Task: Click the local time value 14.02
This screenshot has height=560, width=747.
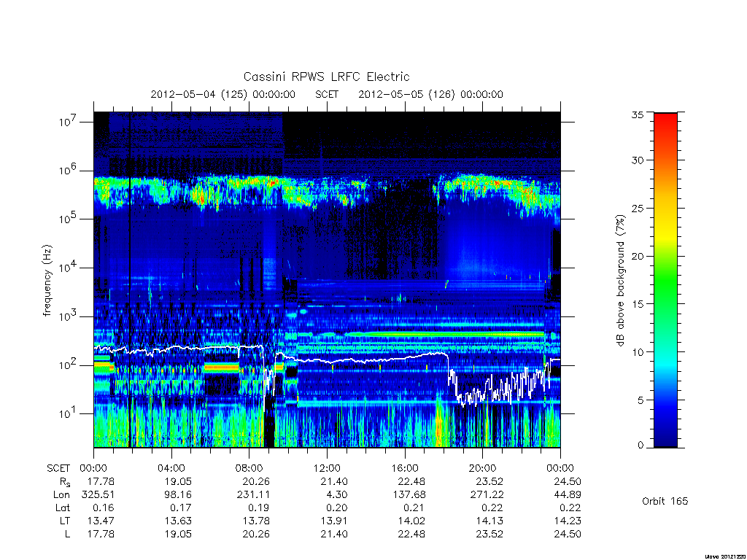Action: 411,521
